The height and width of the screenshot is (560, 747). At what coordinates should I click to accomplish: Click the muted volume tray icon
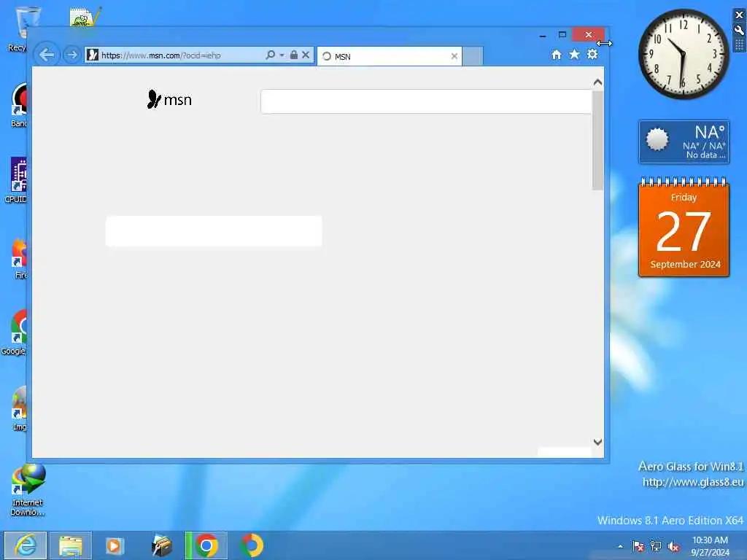673,546
